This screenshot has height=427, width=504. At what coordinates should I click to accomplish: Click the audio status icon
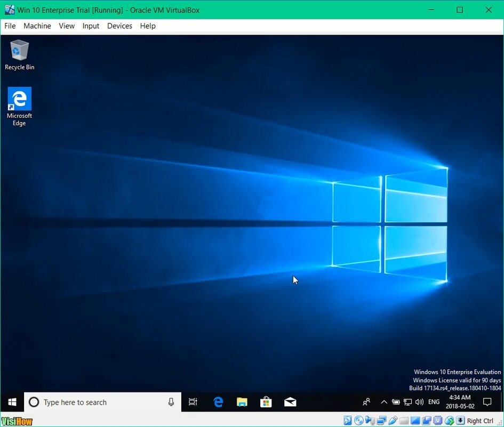(370, 421)
